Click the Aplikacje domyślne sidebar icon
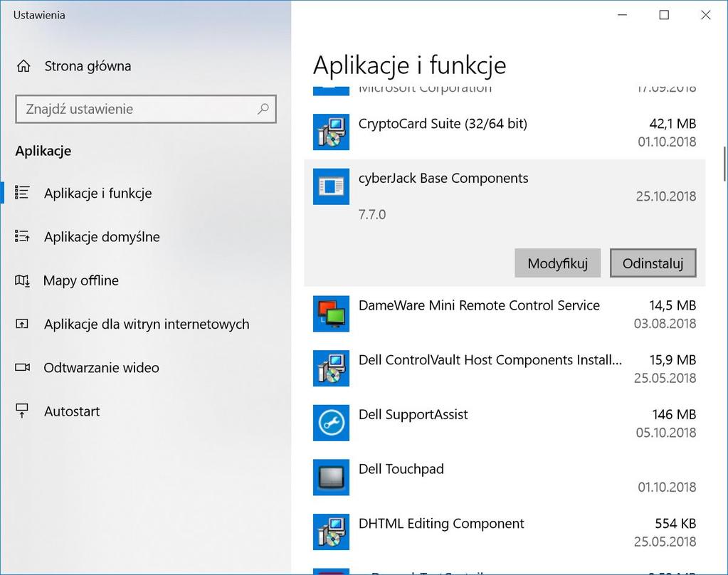This screenshot has width=728, height=575. pyautogui.click(x=22, y=236)
